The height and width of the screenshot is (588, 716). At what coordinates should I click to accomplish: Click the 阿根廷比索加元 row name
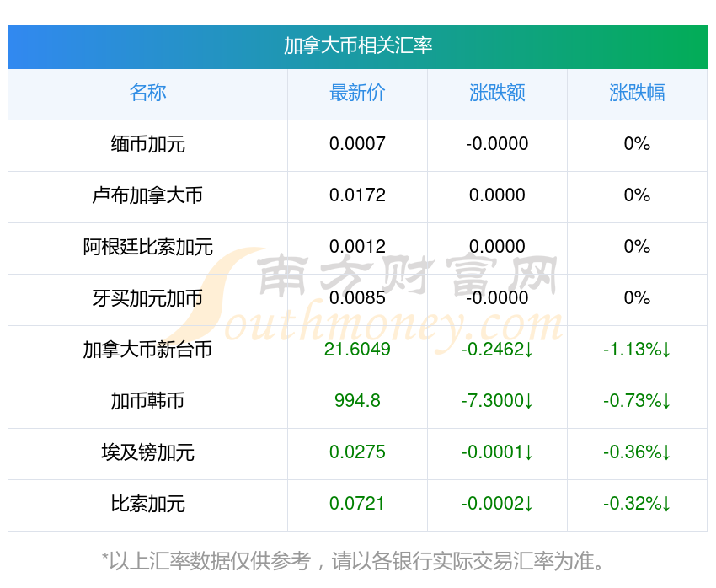pyautogui.click(x=148, y=247)
